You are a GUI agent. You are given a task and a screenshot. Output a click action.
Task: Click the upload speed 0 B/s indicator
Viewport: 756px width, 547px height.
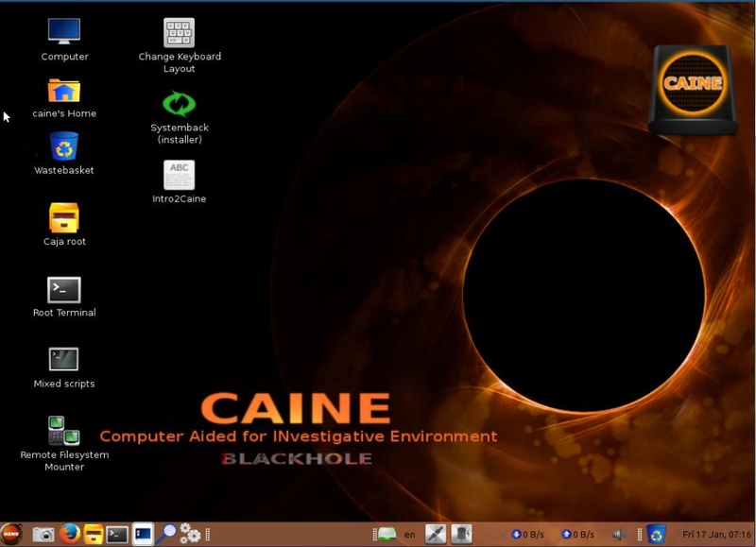(x=577, y=535)
